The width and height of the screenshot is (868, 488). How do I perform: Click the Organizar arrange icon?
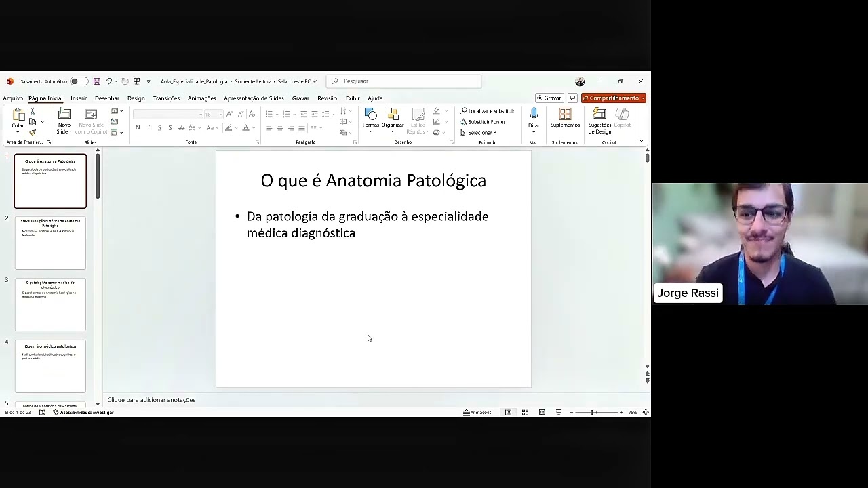(x=393, y=114)
